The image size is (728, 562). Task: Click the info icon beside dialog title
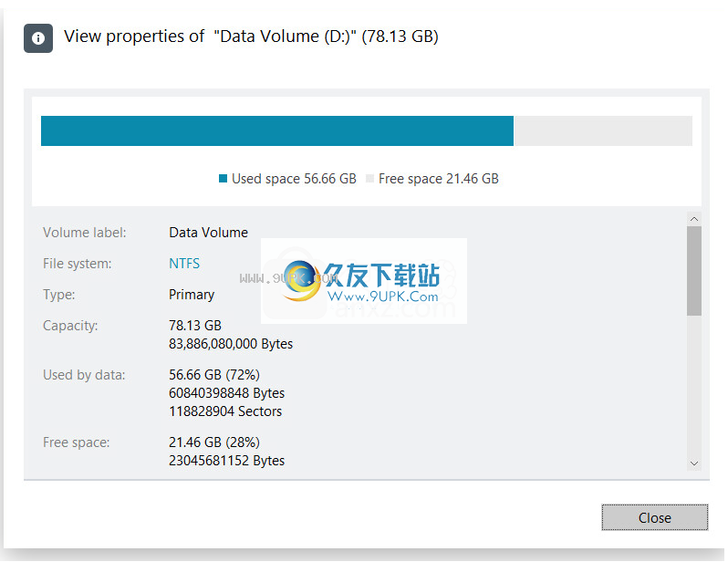click(38, 38)
